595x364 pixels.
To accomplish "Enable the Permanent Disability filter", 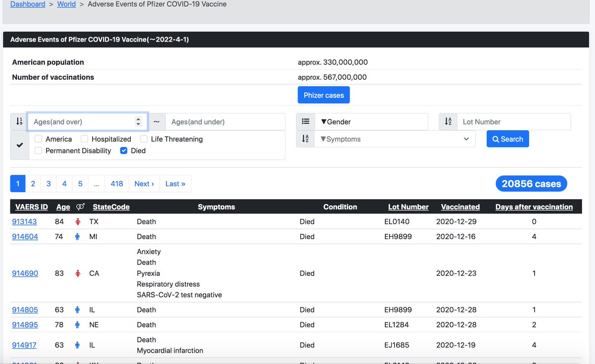I will 38,151.
